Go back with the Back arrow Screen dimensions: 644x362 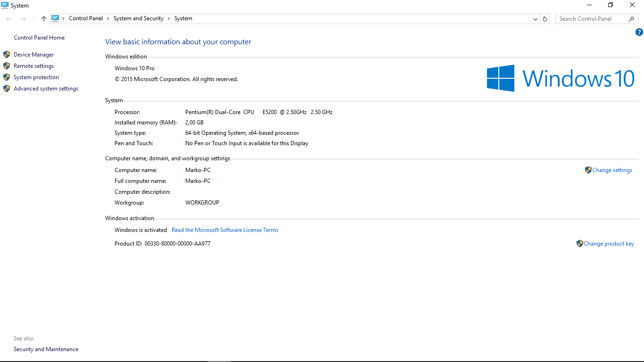9,19
